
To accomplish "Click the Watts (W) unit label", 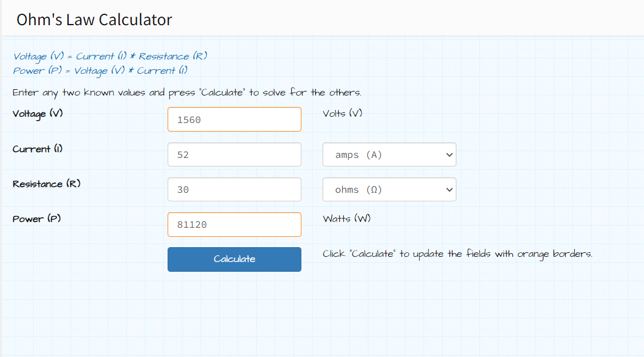I will 347,219.
